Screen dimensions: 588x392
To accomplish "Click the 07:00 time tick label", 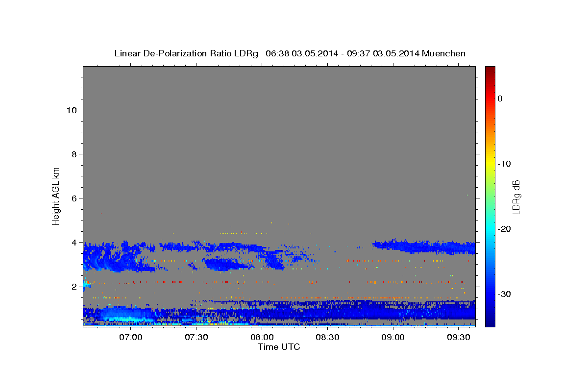I will coord(131,337).
